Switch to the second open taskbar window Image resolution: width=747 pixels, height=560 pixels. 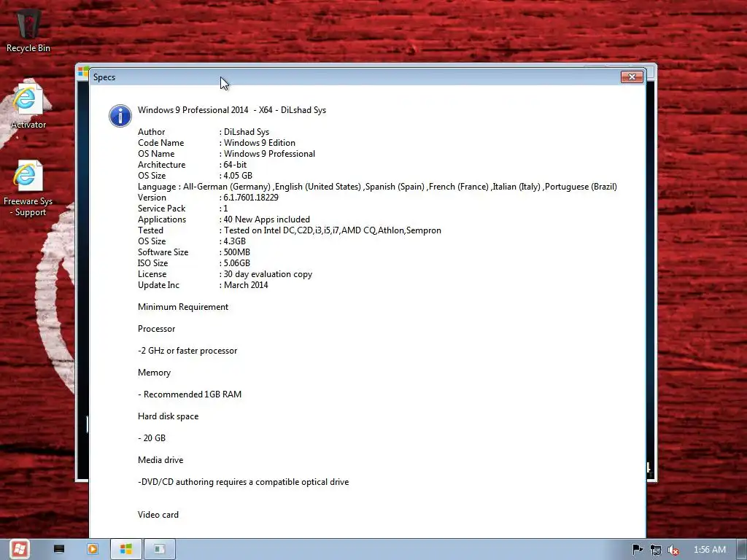[160, 549]
